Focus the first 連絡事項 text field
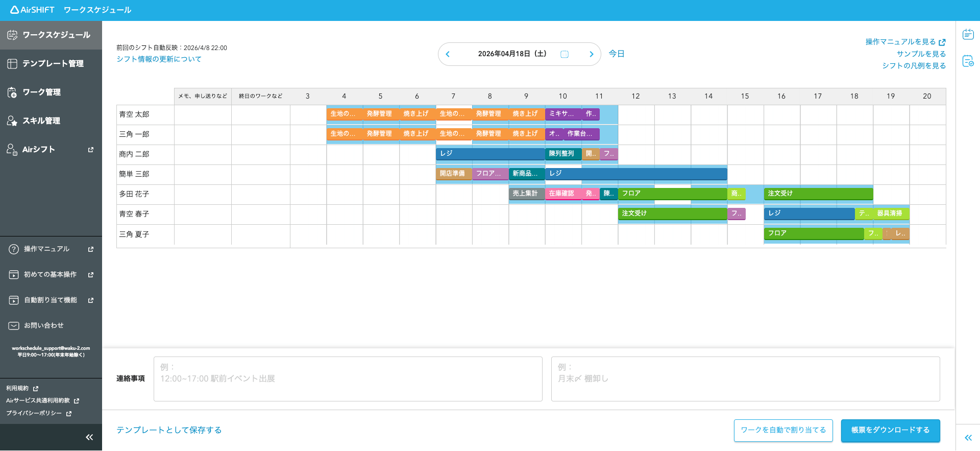 tap(348, 379)
